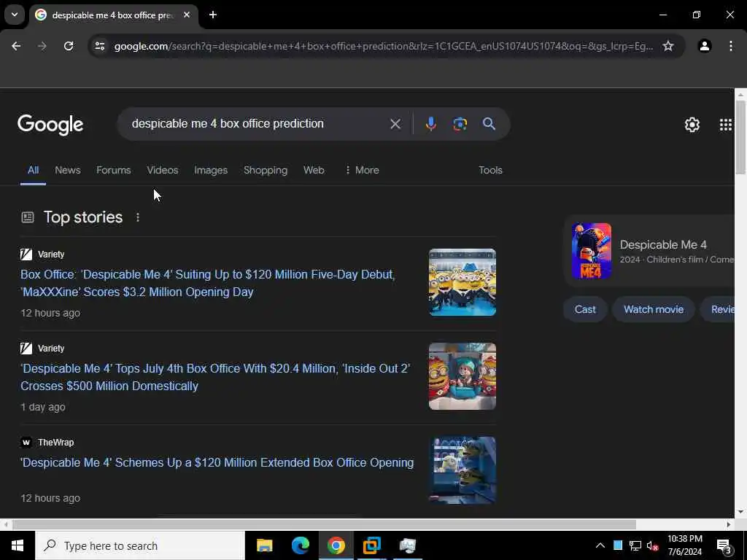The height and width of the screenshot is (560, 747).
Task: Open TheWrap $120 Million Extended Opening article
Action: [x=217, y=462]
